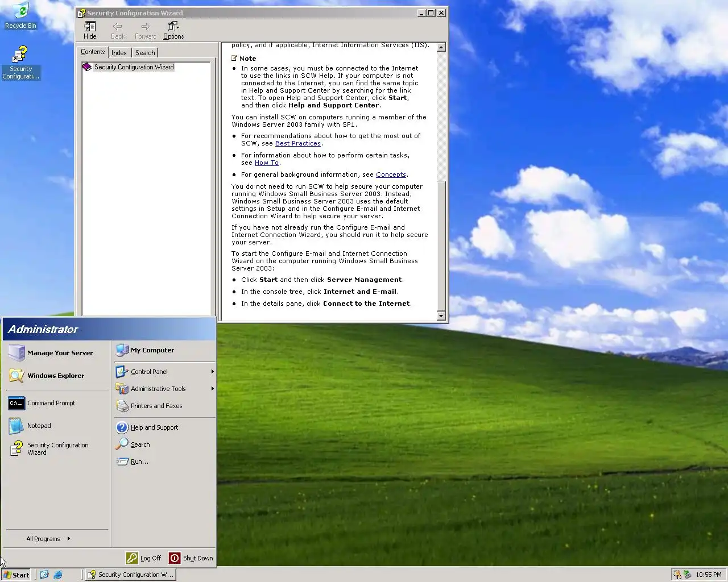
Task: Open Printers and Faxes
Action: 164,406
